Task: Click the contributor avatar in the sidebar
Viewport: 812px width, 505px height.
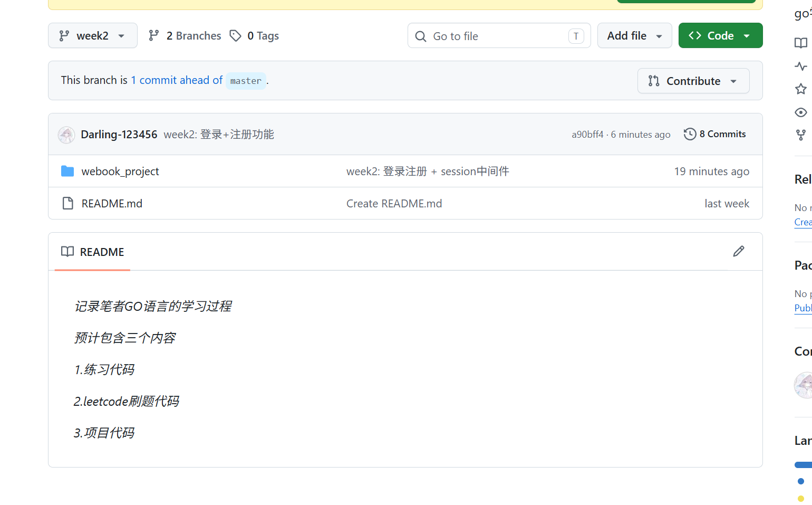Action: coord(804,385)
